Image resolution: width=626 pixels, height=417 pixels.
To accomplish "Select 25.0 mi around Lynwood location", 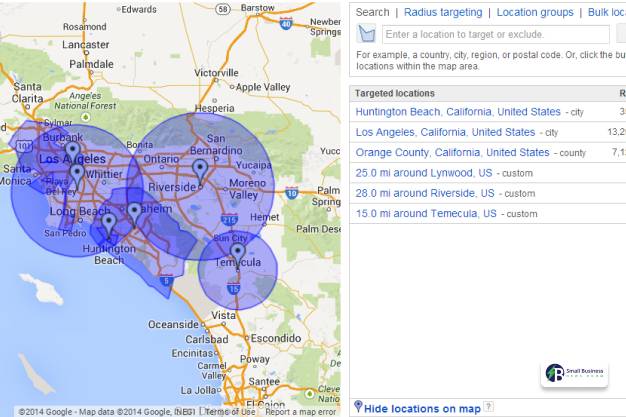I will (424, 173).
